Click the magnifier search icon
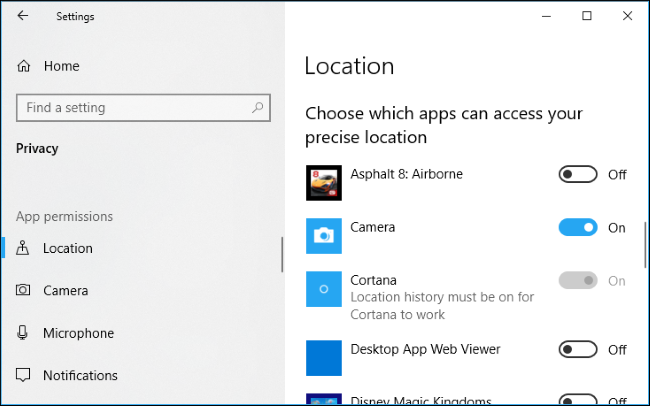The width and height of the screenshot is (650, 406). click(257, 108)
